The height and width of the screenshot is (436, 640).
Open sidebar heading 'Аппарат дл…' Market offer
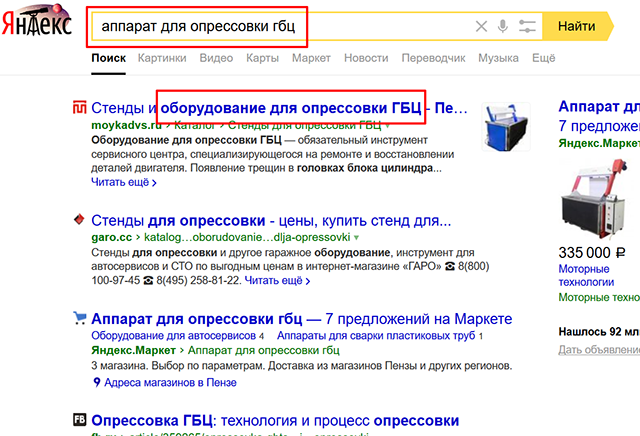point(599,107)
